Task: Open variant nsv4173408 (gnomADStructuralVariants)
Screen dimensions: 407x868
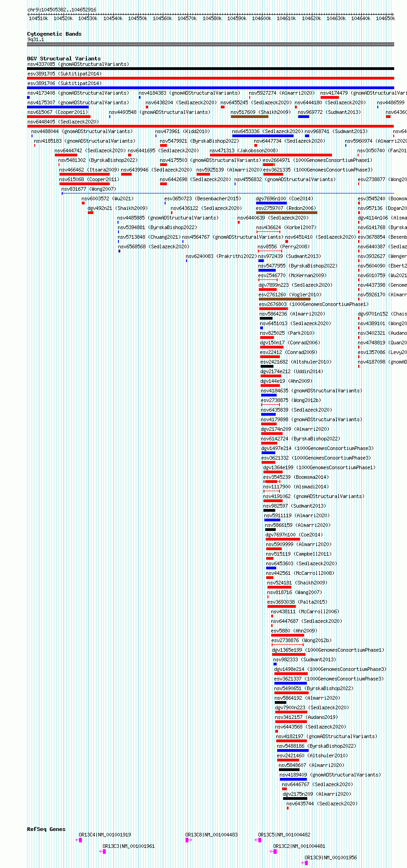Action: [78, 93]
